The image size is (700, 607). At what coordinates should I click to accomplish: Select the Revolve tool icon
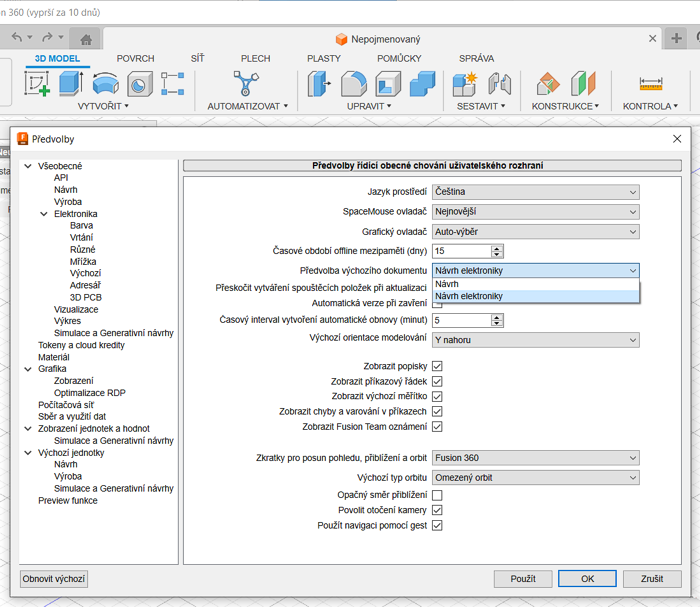click(105, 84)
